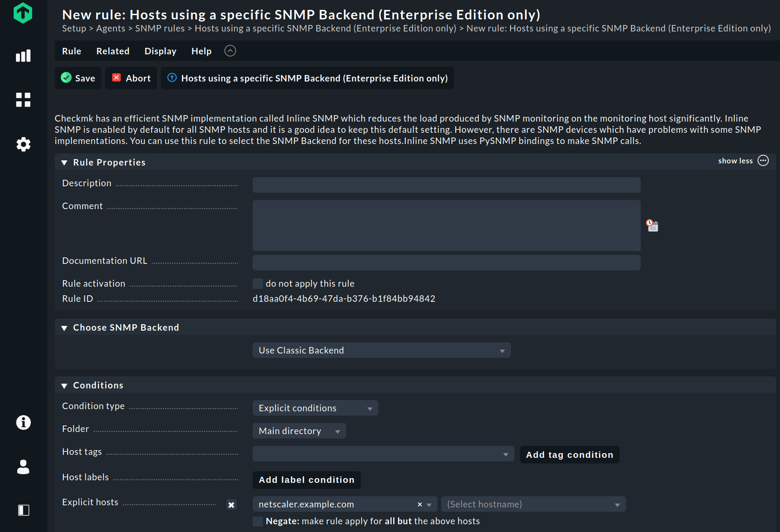Screen dimensions: 780x532
Task: Click the red Abort cross icon
Action: [x=116, y=78]
